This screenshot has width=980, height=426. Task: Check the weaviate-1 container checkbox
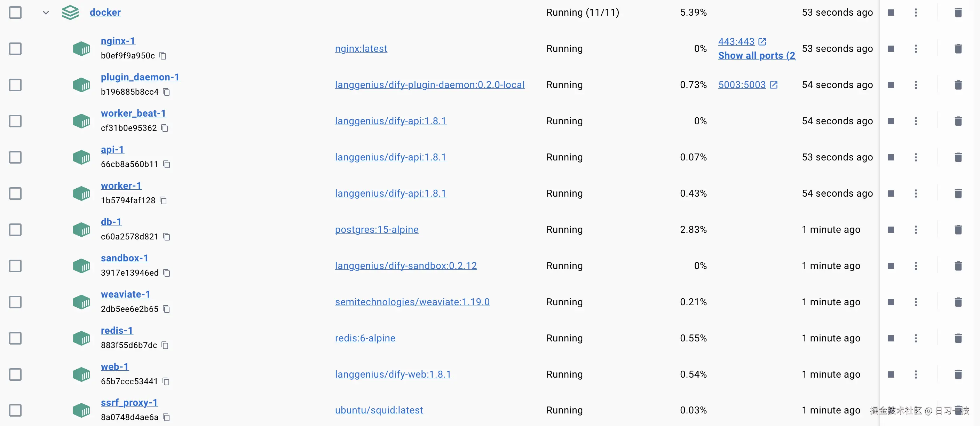[x=15, y=302]
